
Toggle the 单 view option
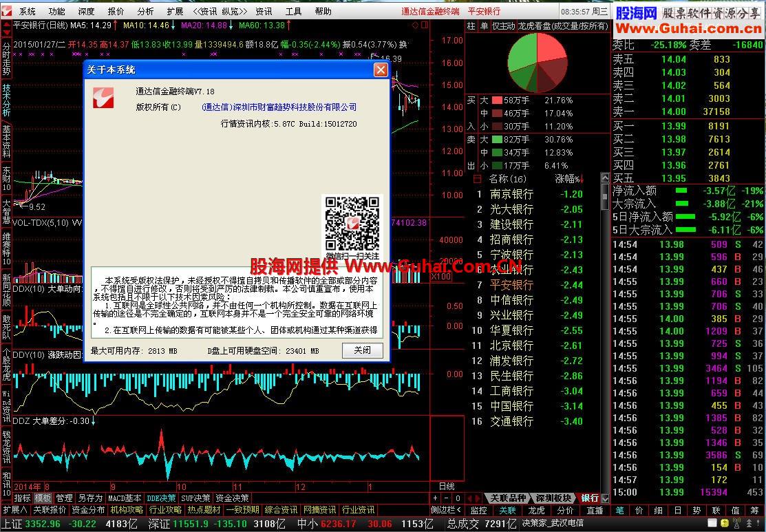pyautogui.click(x=484, y=26)
